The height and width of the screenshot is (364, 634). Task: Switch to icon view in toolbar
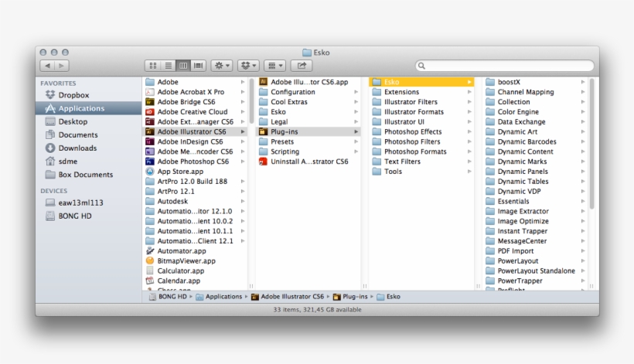[x=152, y=66]
